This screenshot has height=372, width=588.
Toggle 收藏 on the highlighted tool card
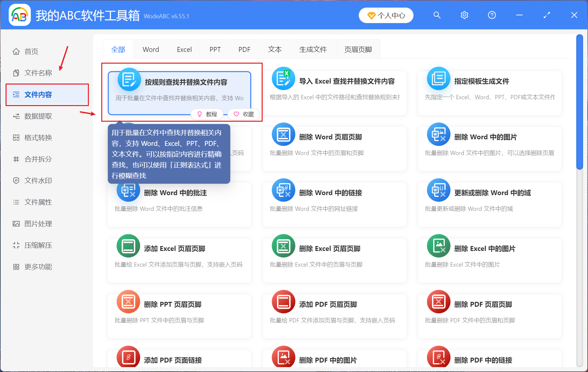243,114
